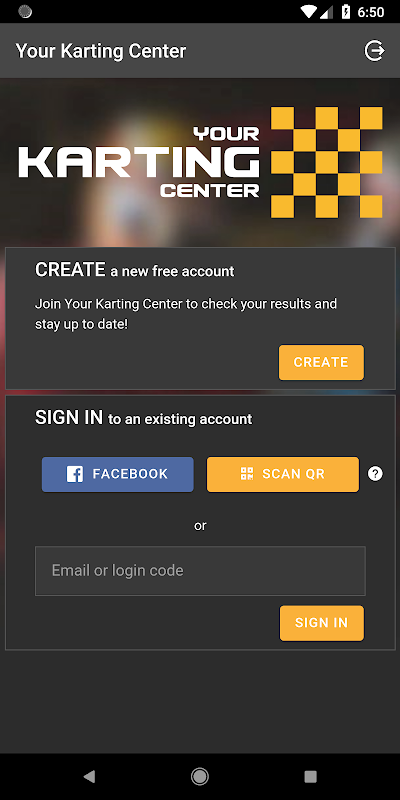400x800 pixels.
Task: Tap the SIGN IN to an existing account heading
Action: (x=143, y=418)
